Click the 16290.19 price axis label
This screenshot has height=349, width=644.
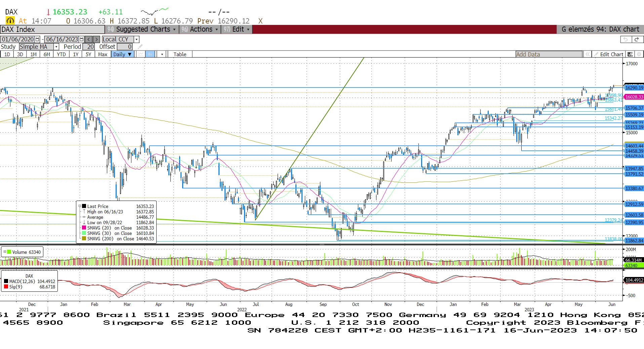pos(634,88)
